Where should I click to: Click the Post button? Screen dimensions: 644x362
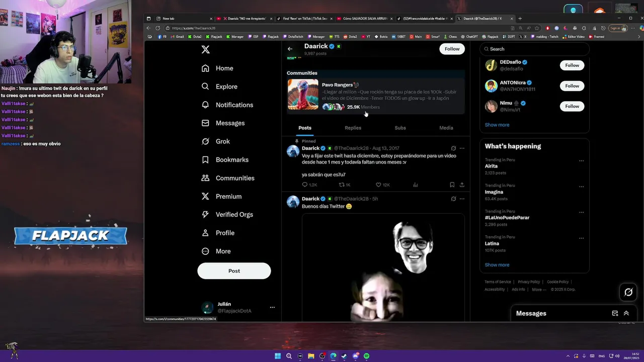pos(234,271)
